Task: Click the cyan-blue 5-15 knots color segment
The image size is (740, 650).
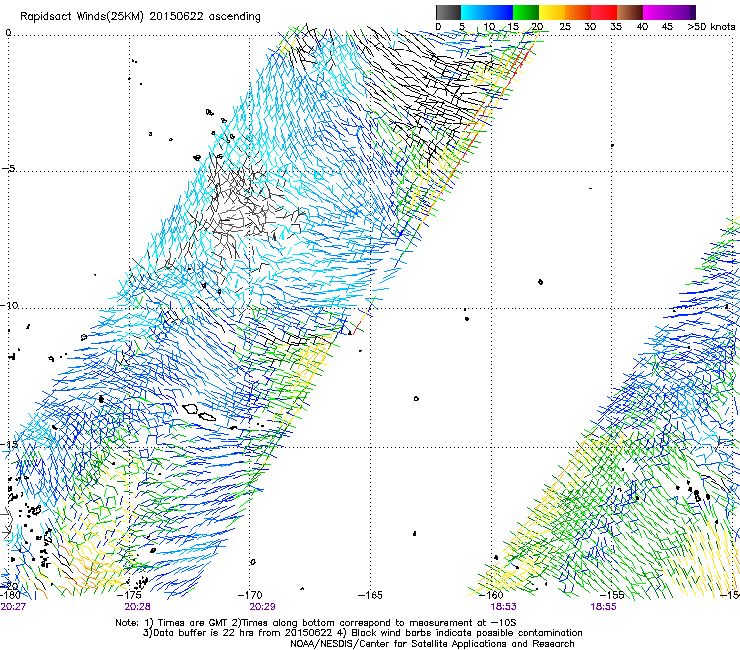Action: point(487,12)
